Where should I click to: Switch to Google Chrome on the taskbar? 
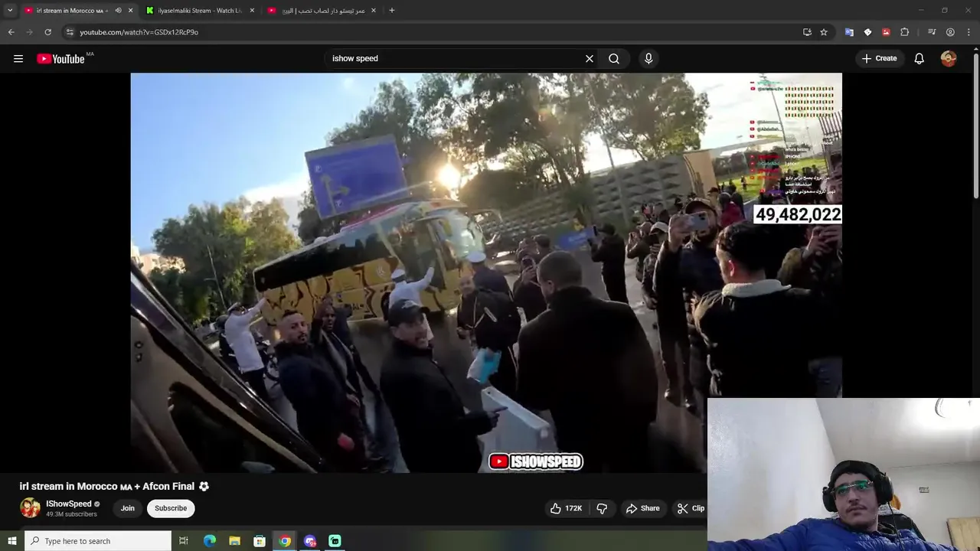pos(285,541)
